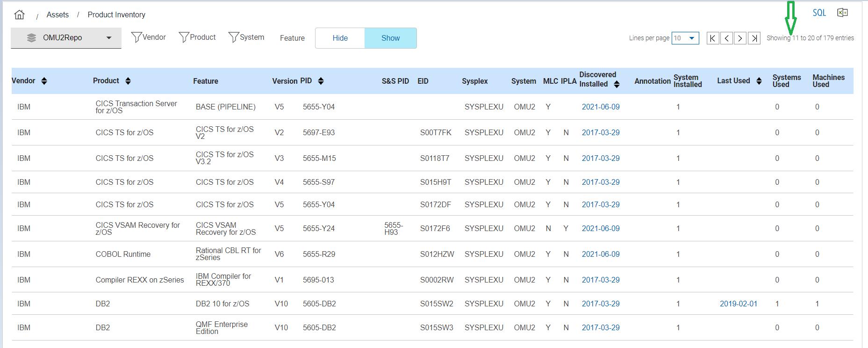Select EID S015SW3 cell
Viewport: 868px width, 348px height.
coord(437,327)
